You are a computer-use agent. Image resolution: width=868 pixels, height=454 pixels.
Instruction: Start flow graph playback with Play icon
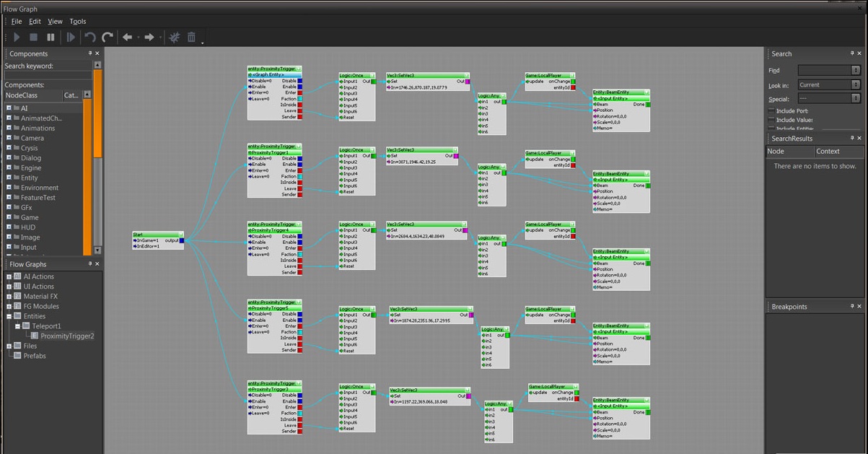[x=17, y=37]
